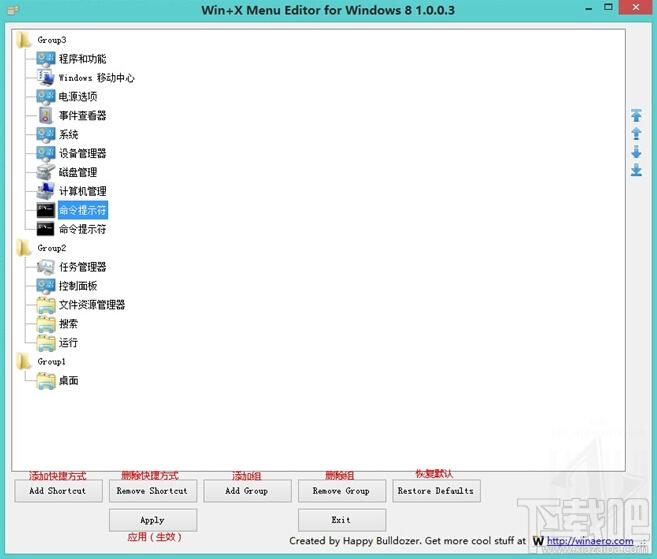Click the Remove Group button

click(342, 491)
